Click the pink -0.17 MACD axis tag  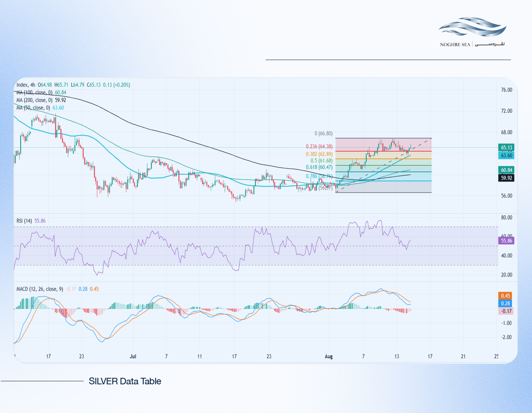(506, 311)
